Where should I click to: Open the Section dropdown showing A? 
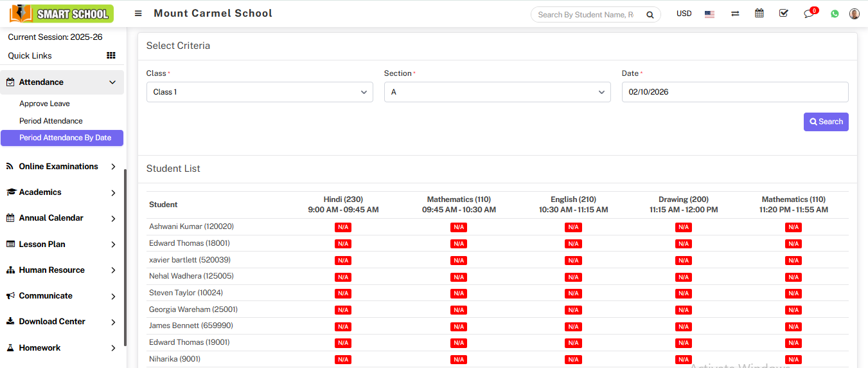[497, 92]
